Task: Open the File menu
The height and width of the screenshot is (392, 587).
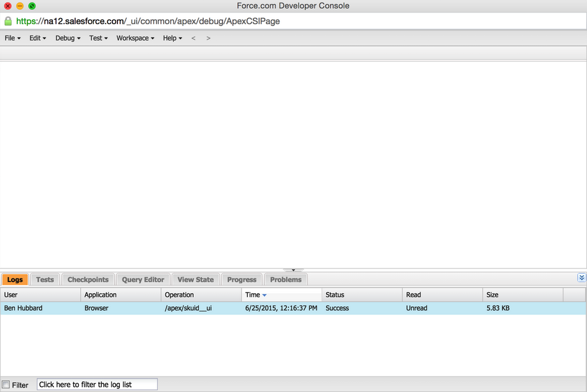Action: click(12, 38)
